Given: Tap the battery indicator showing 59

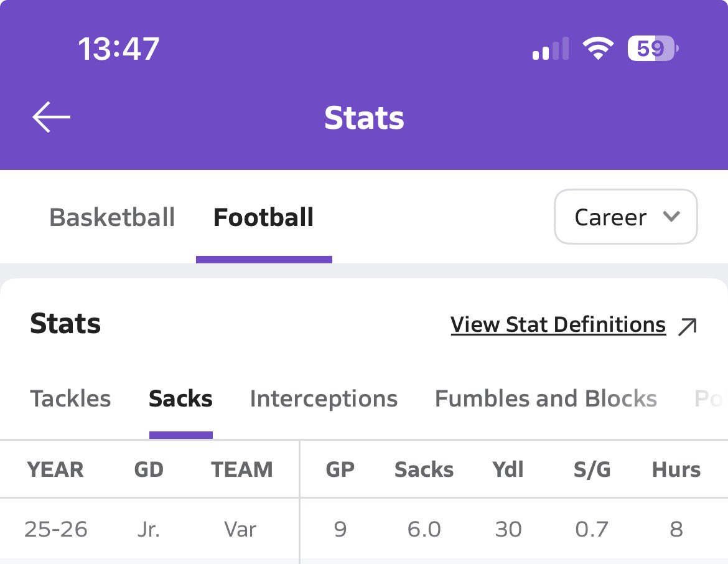Looking at the screenshot, I should click(x=652, y=49).
